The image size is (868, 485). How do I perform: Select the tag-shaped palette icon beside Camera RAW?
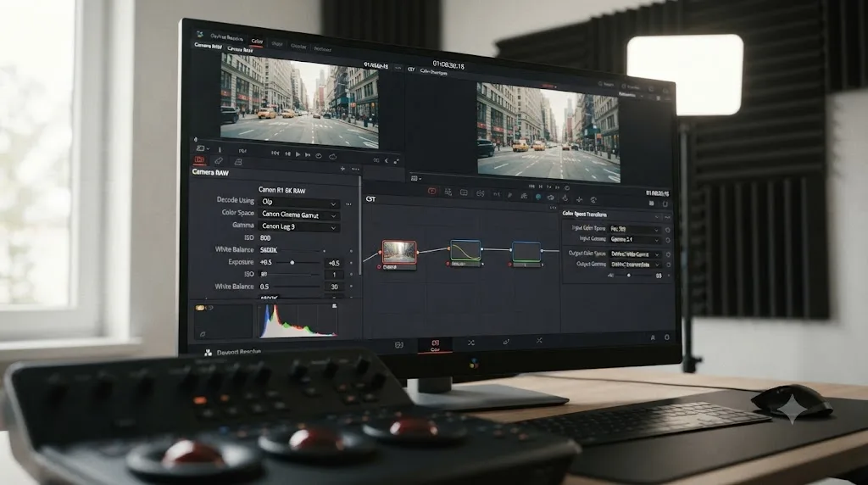point(219,160)
